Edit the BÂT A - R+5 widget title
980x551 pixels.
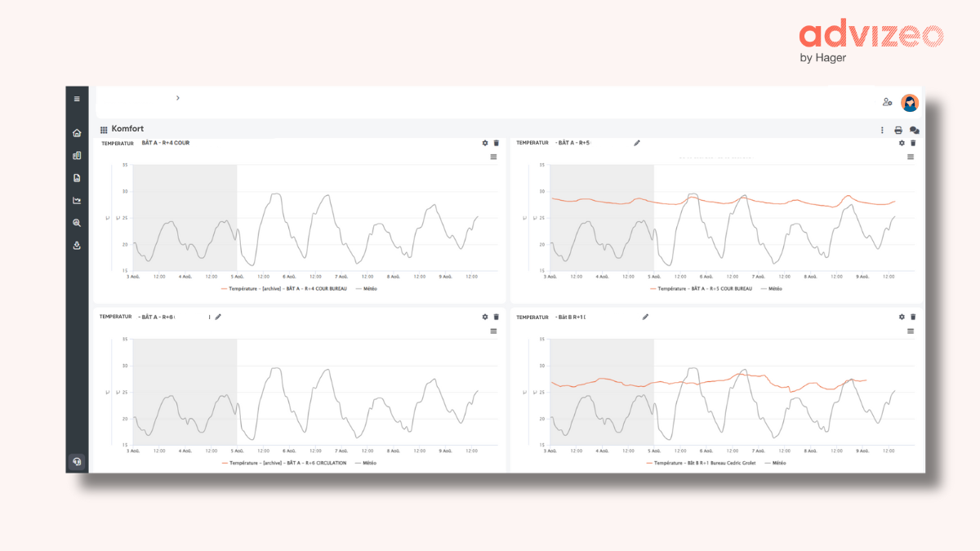(x=637, y=143)
